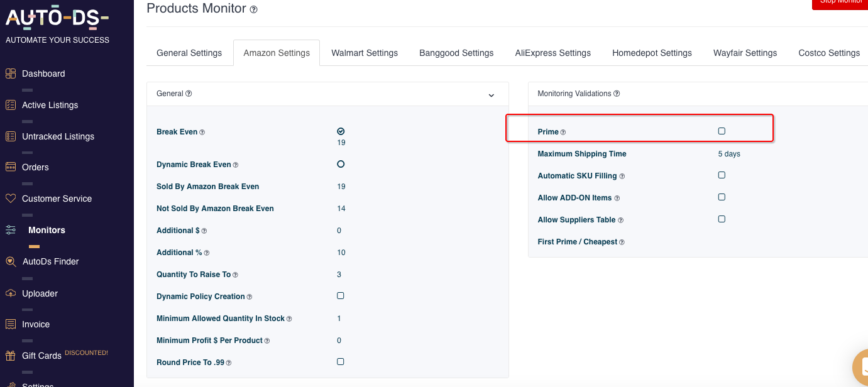Click the Uploader cloud icon
This screenshot has height=387, width=868.
point(11,293)
